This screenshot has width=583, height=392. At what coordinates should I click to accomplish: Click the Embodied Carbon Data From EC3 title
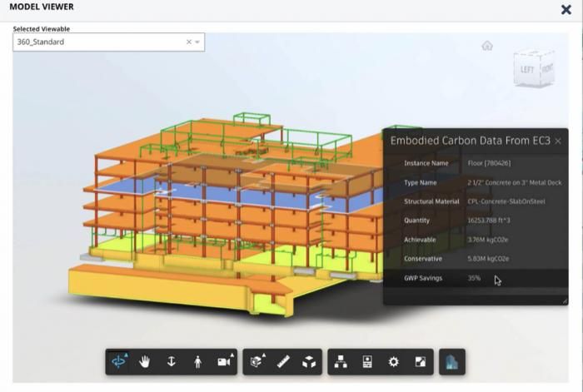(470, 141)
